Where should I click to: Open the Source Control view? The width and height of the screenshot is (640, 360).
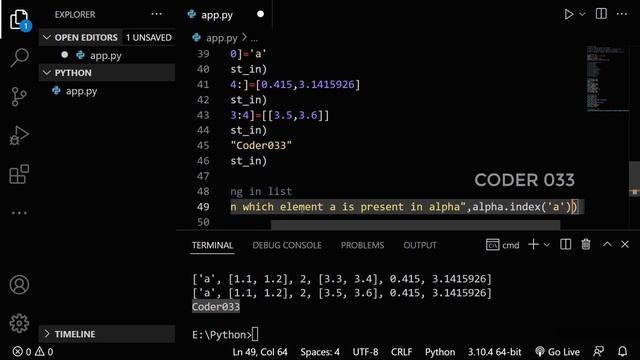[19, 97]
